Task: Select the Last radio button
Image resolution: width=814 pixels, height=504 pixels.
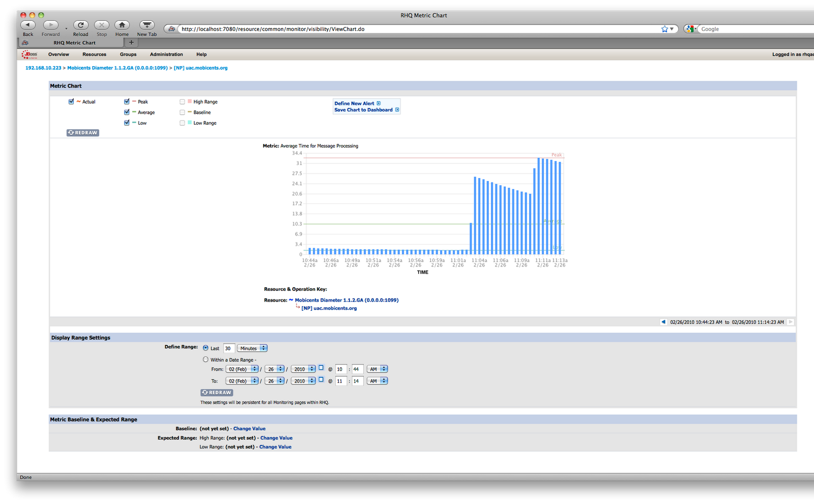Action: pyautogui.click(x=206, y=348)
